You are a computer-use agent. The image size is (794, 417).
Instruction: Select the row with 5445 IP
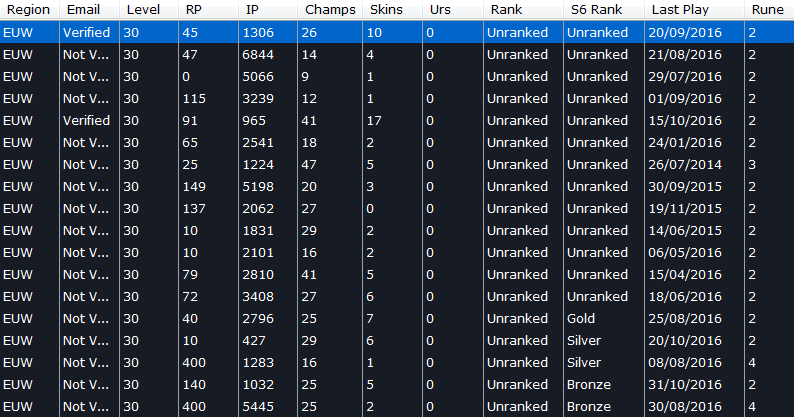(397, 406)
